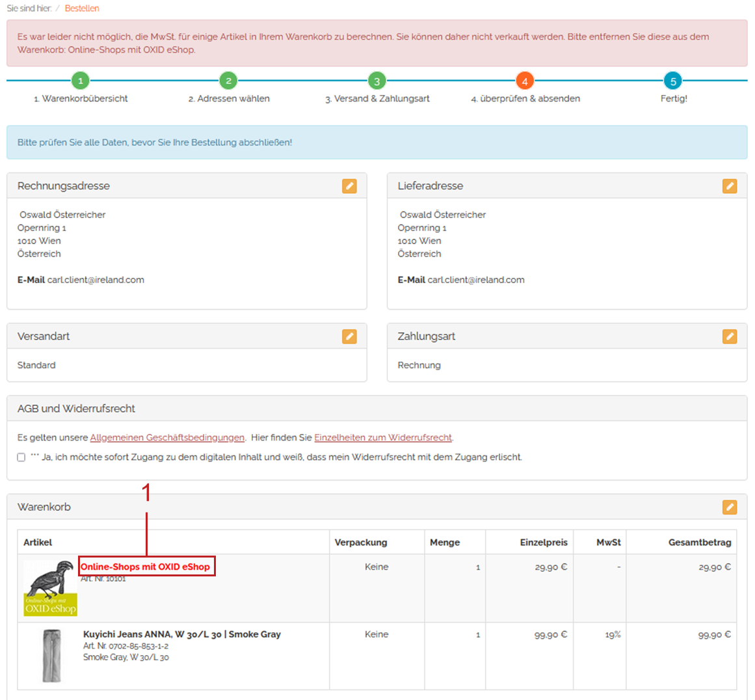Click step 4 circle überprüfen & absenden
Viewport: 755px width, 700px height.
coord(525,81)
